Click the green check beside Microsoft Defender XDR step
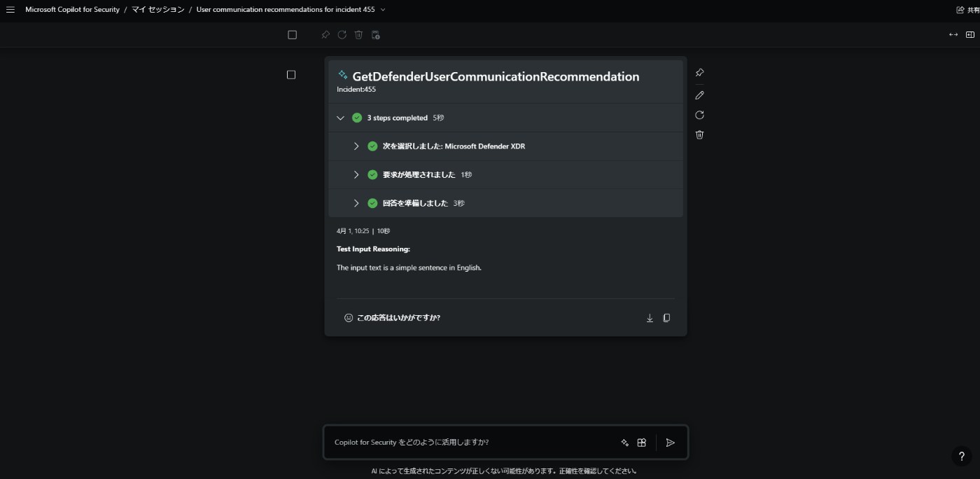This screenshot has height=479, width=980. coord(372,146)
